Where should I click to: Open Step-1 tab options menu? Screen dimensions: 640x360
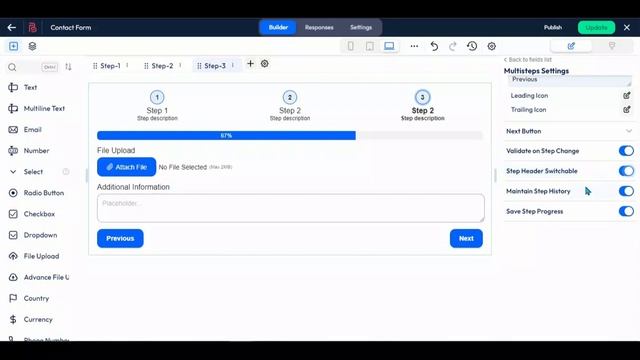point(127,65)
